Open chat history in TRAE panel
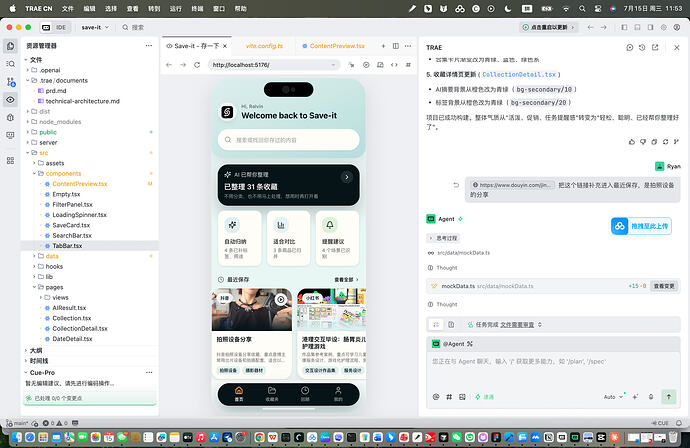Screen dimensions: 690x448 642,47
